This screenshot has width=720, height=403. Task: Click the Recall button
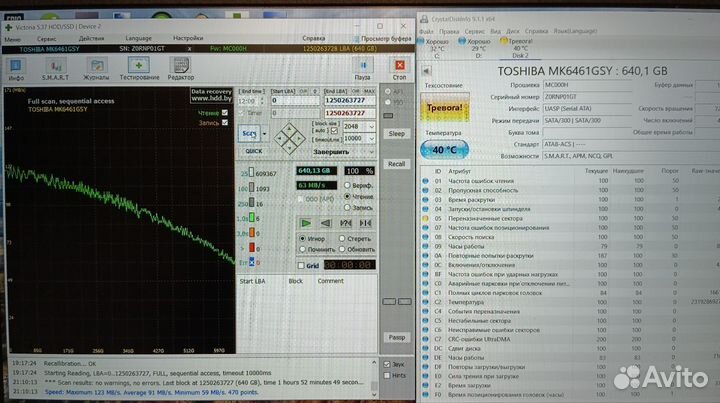pos(396,164)
